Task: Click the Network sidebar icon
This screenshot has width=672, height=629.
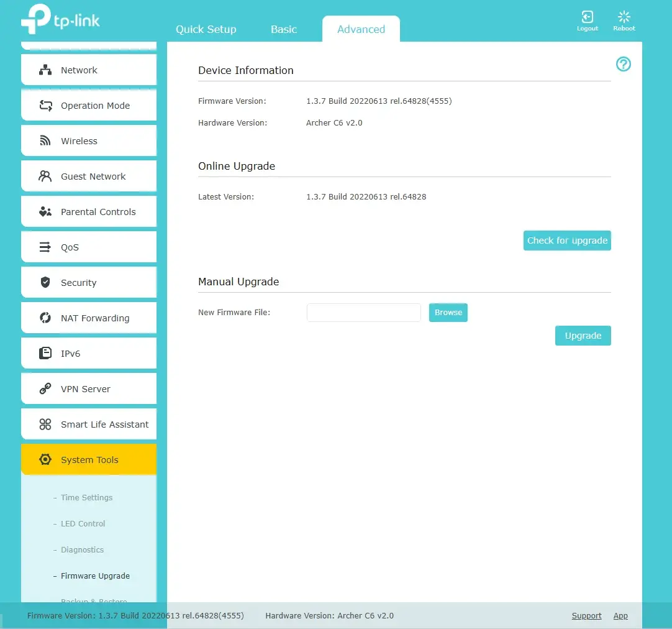Action: (x=45, y=70)
